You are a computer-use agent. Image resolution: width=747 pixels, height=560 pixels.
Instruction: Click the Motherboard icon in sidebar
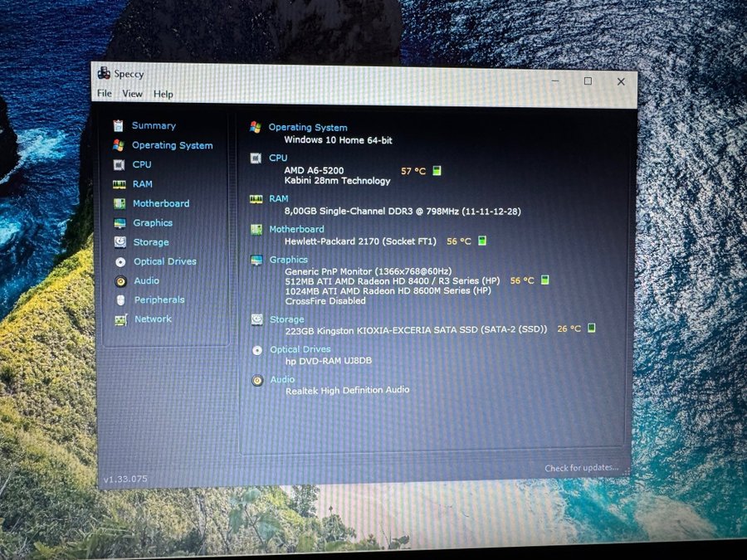[120, 204]
